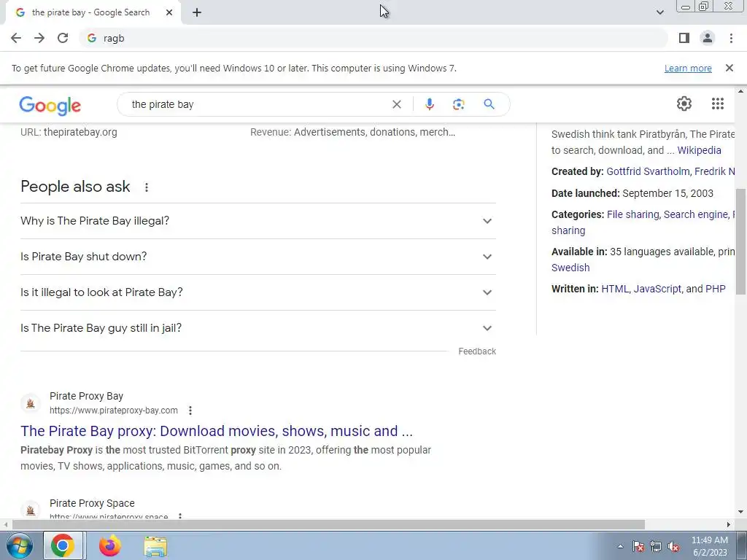
Task: Expand 'Is it illegal to look at Pirate Bay?'
Action: pyautogui.click(x=258, y=292)
